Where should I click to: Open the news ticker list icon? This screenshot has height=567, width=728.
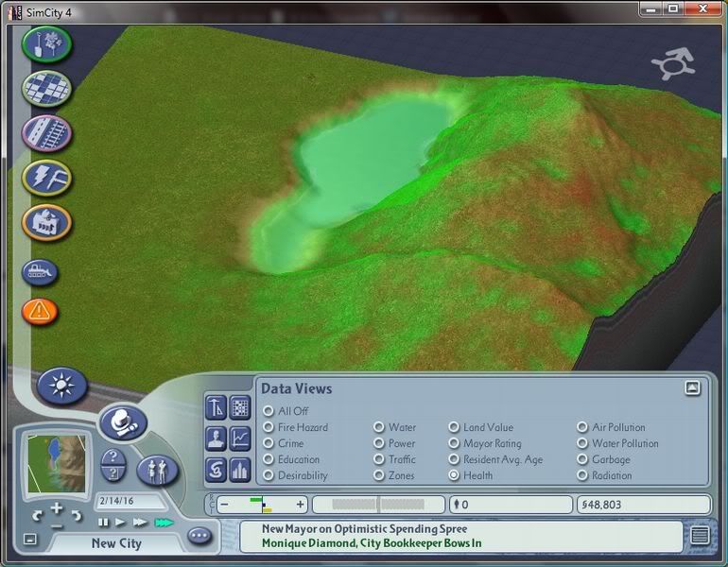[700, 536]
